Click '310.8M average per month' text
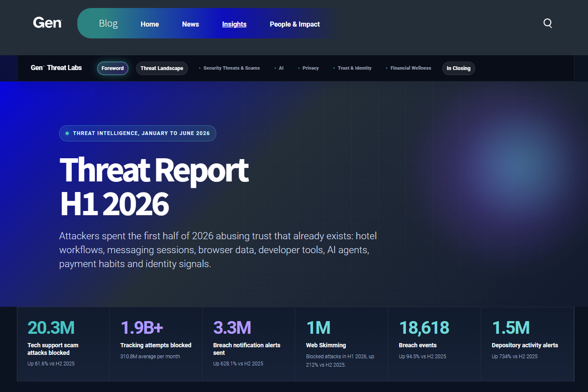The width and height of the screenshot is (588, 392). point(150,357)
